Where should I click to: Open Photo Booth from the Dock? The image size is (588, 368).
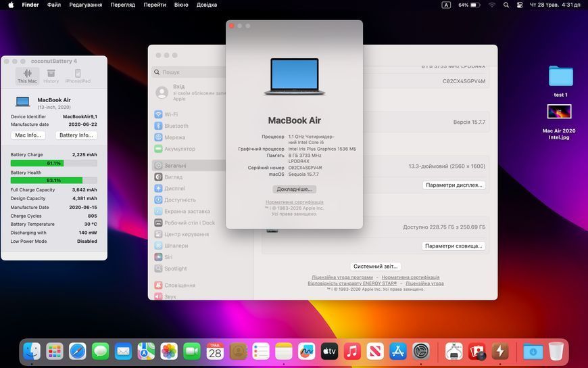tap(477, 352)
